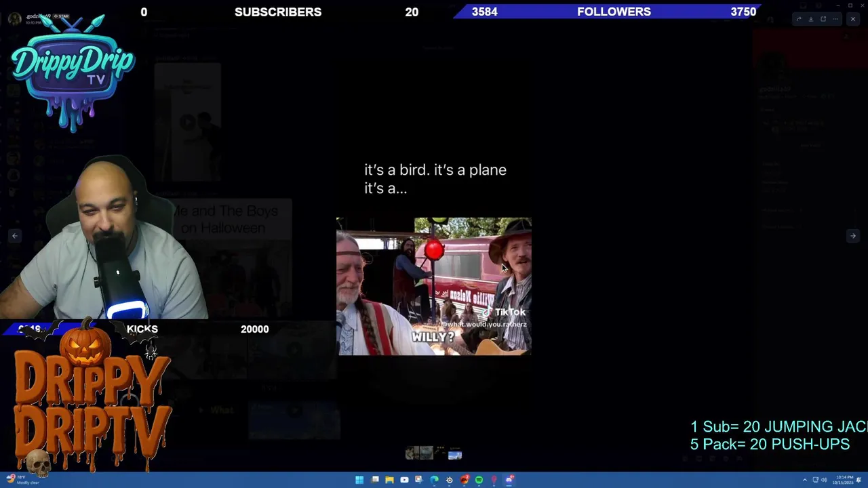Screen dimensions: 868x488
Task: Click the forward/share arrow in the image viewer
Action: [x=799, y=19]
